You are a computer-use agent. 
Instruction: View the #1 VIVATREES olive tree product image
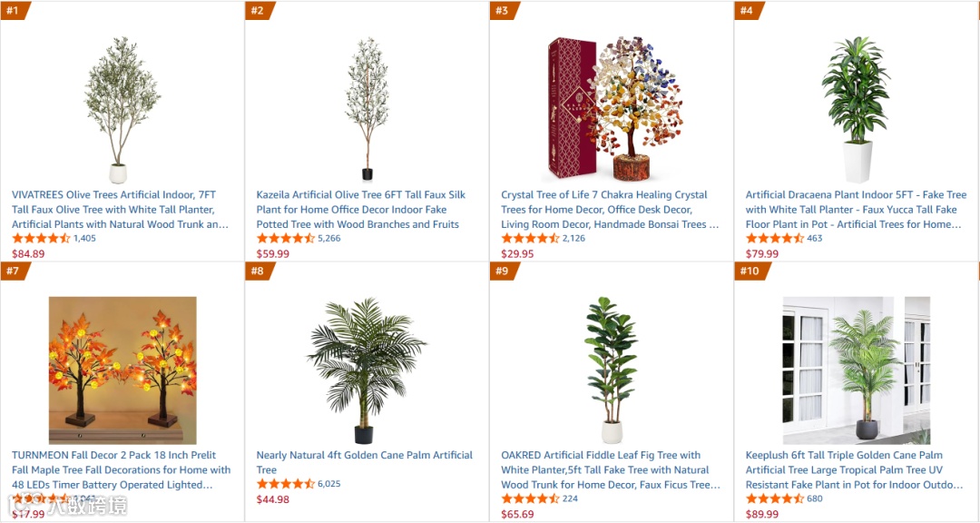click(122, 110)
